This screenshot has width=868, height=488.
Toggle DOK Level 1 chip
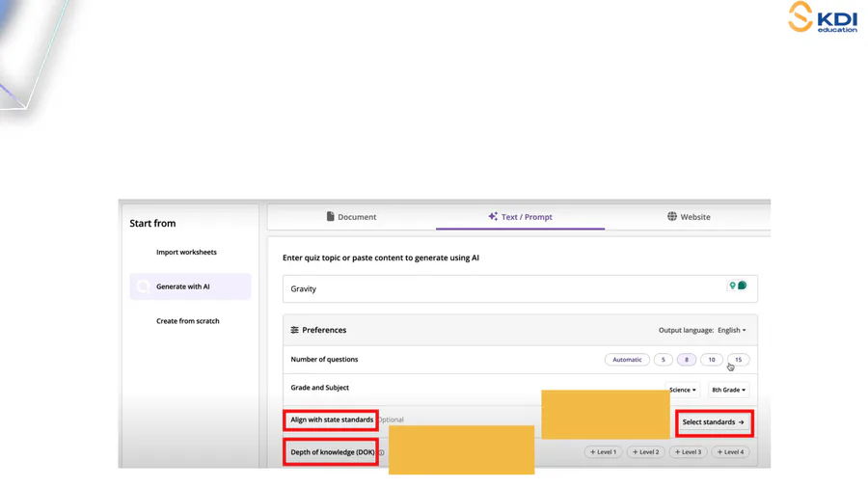tap(603, 452)
